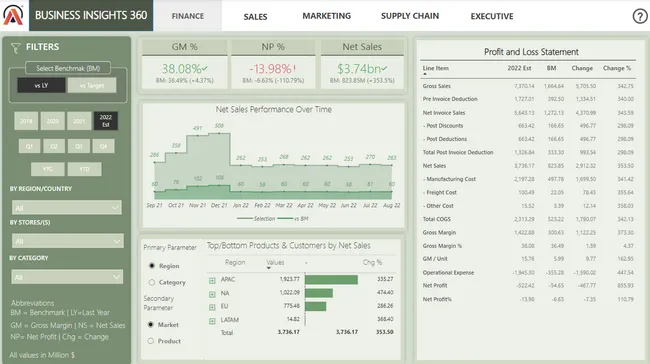Filter by quarter Q2
Screen dimensions: 650x364
tap(54, 146)
